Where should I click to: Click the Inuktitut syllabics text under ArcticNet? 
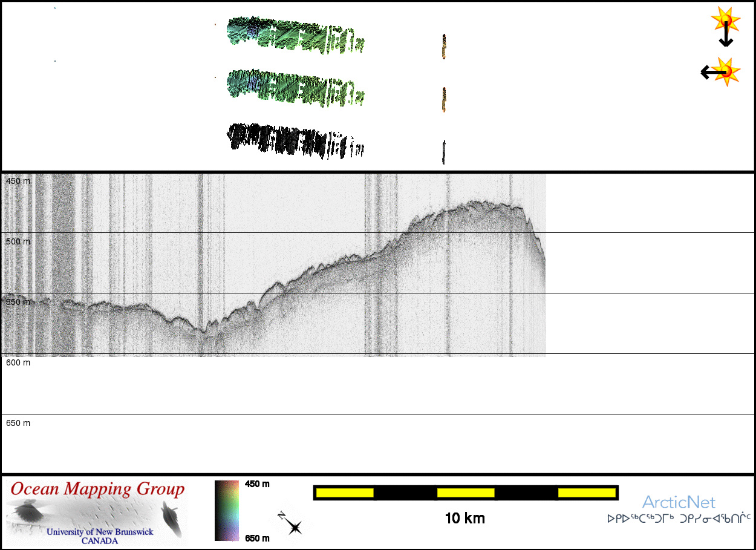click(679, 519)
